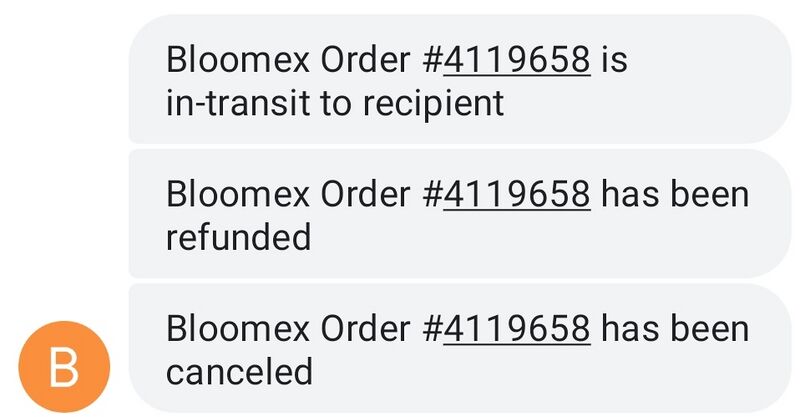
Task: Click the word 'is' after the first order number
Action: coord(614,60)
